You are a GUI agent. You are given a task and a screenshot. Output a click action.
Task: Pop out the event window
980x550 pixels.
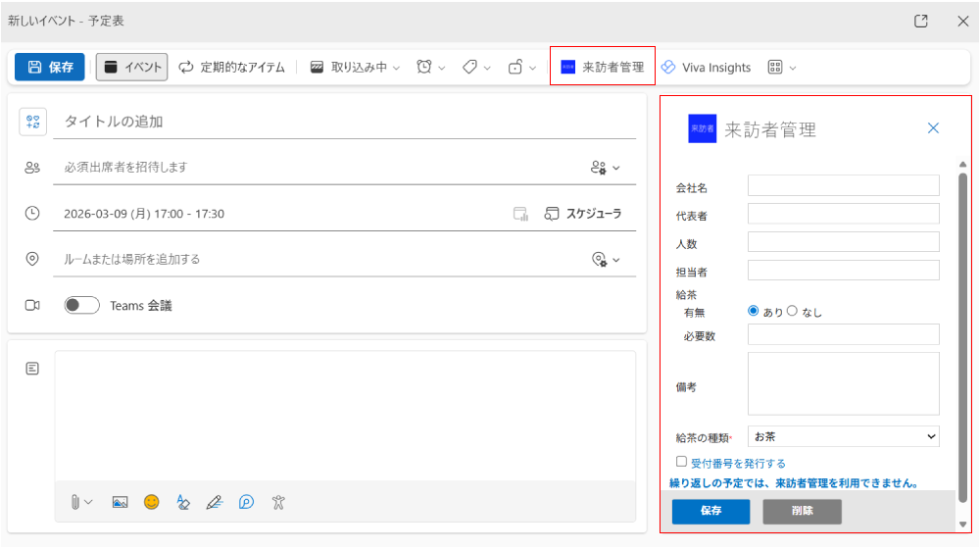[920, 21]
